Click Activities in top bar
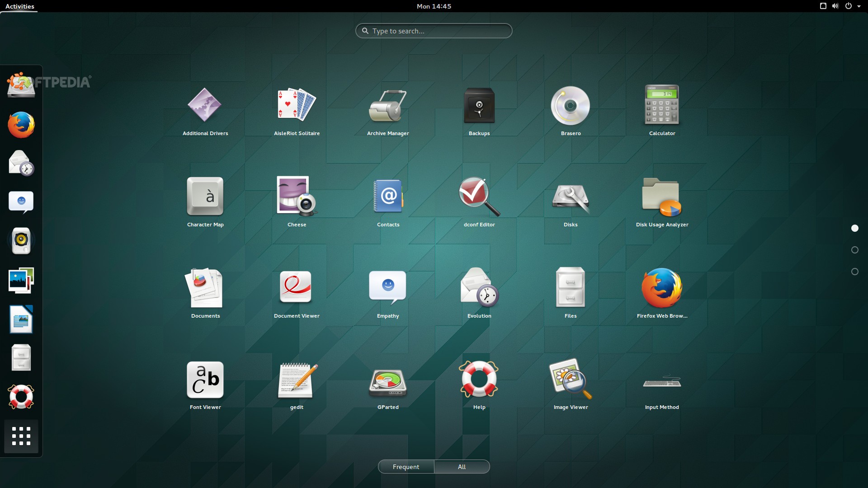Viewport: 868px width, 488px height. (19, 6)
